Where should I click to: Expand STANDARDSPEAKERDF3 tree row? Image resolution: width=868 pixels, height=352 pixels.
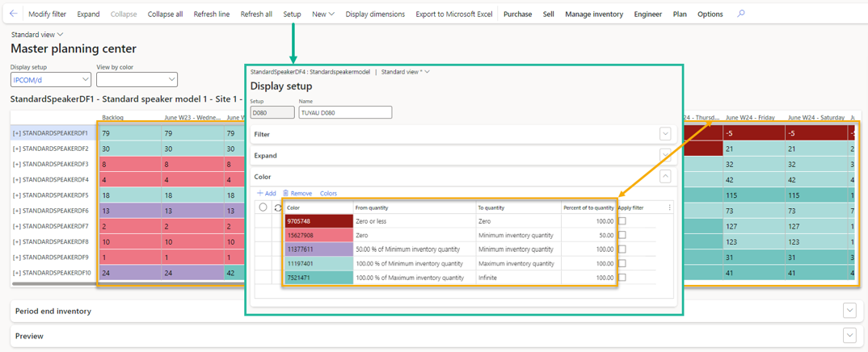[x=16, y=164]
